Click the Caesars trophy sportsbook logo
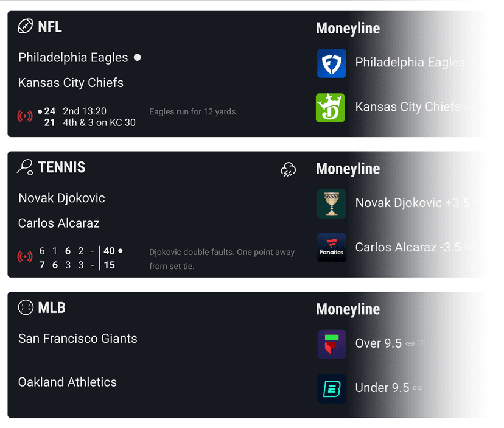 point(332,204)
